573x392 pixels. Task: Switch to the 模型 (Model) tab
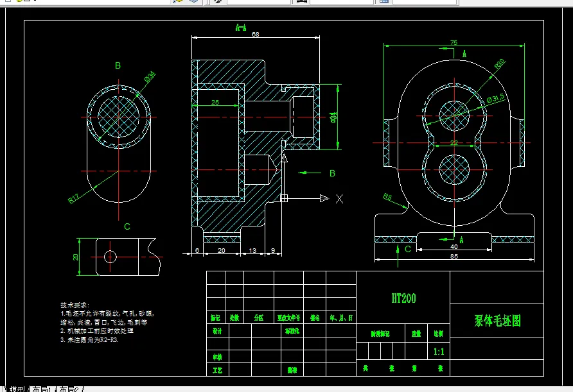coord(17,389)
